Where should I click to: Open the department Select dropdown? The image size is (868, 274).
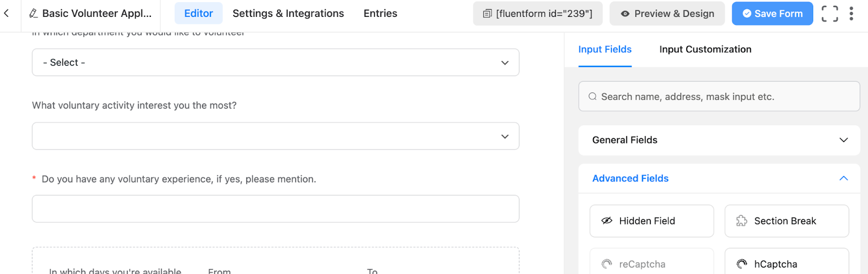(276, 62)
